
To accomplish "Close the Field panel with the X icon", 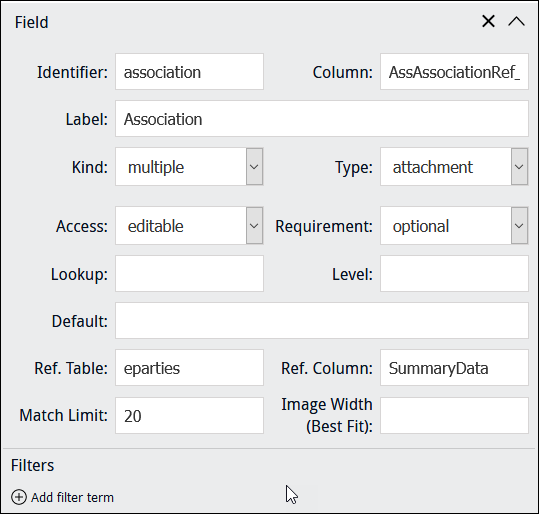I will pyautogui.click(x=488, y=21).
